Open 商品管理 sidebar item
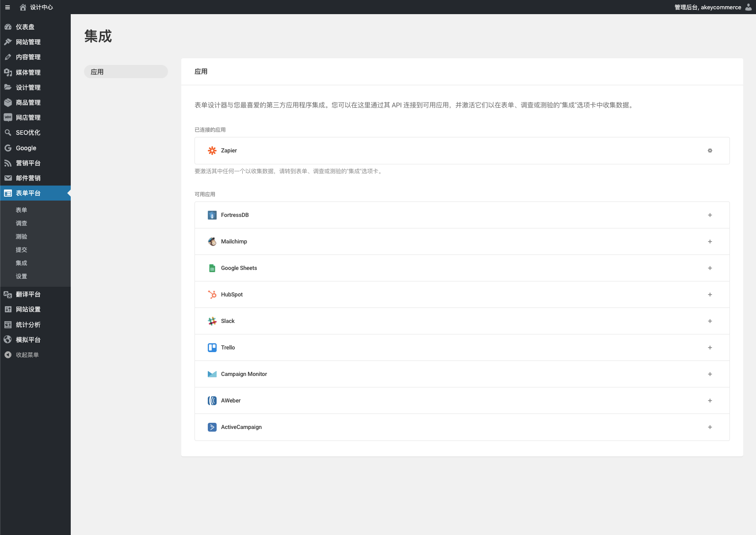This screenshot has width=756, height=535. 35,102
